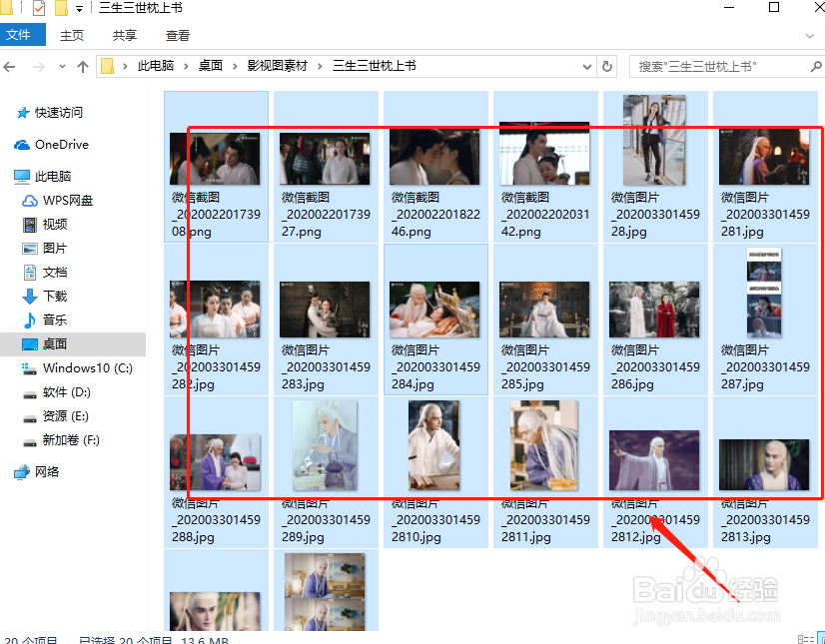Switch to the 主页 ribbon tab
This screenshot has height=644, width=825.
72,35
